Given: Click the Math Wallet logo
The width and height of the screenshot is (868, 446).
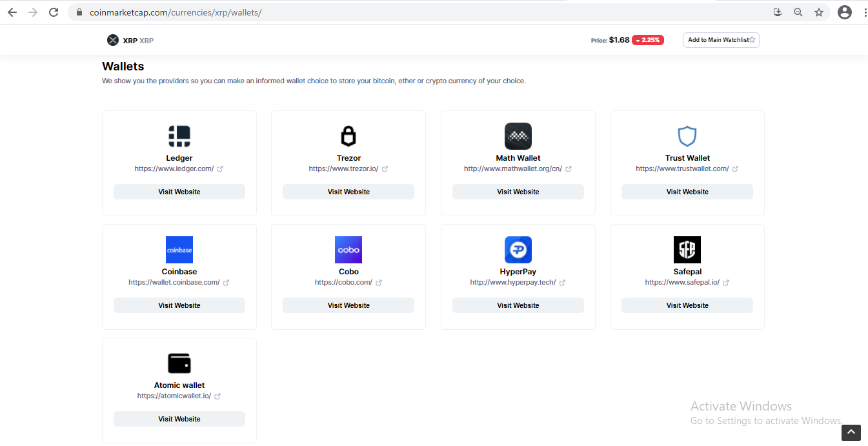Looking at the screenshot, I should 518,136.
